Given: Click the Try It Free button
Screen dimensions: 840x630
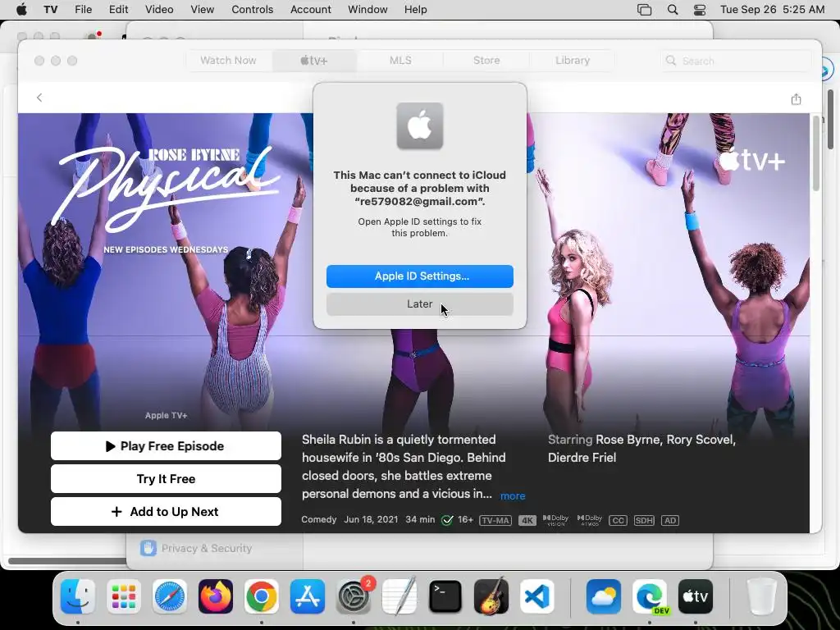Looking at the screenshot, I should tap(166, 478).
